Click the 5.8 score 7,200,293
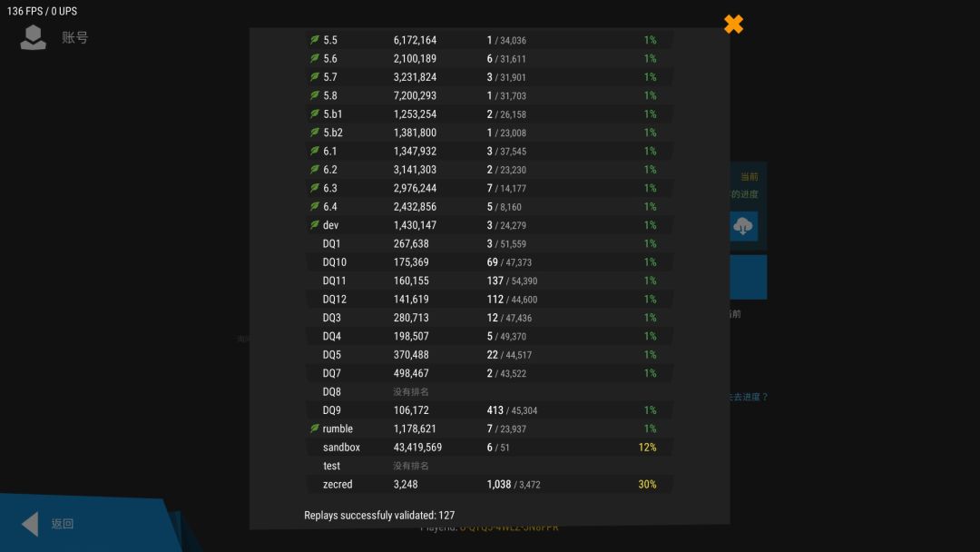The height and width of the screenshot is (552, 980). point(415,95)
